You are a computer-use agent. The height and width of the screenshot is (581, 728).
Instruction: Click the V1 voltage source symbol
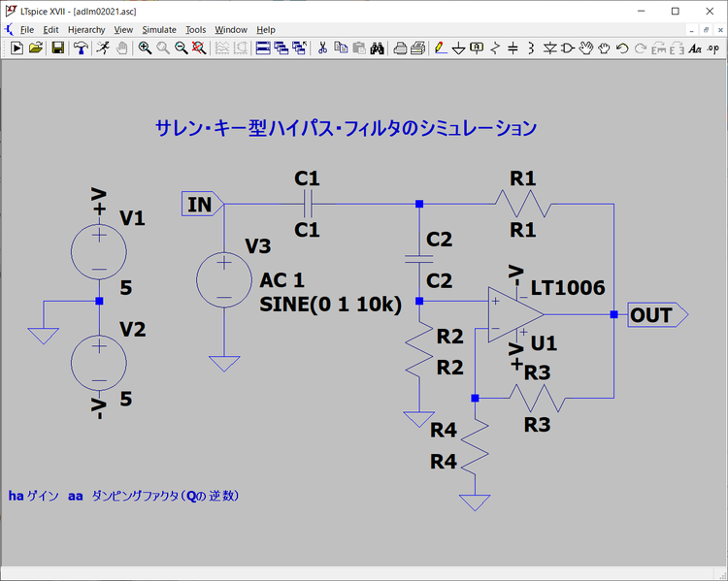click(x=98, y=249)
